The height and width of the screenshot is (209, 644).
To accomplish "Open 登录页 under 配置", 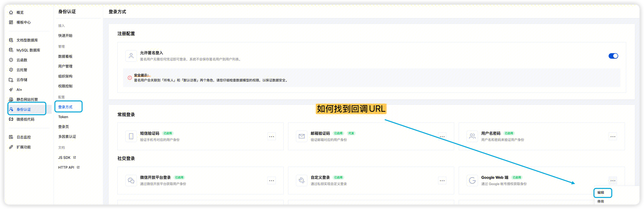I will (64, 127).
